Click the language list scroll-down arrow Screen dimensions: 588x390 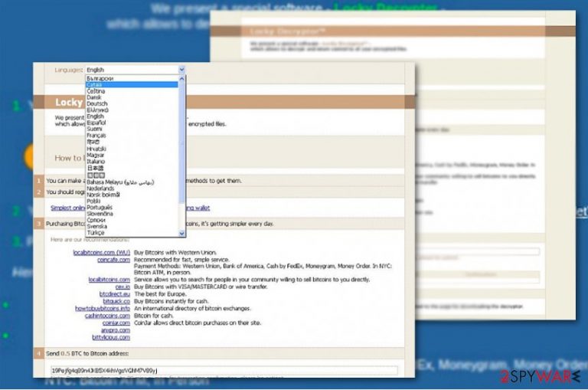(x=182, y=233)
